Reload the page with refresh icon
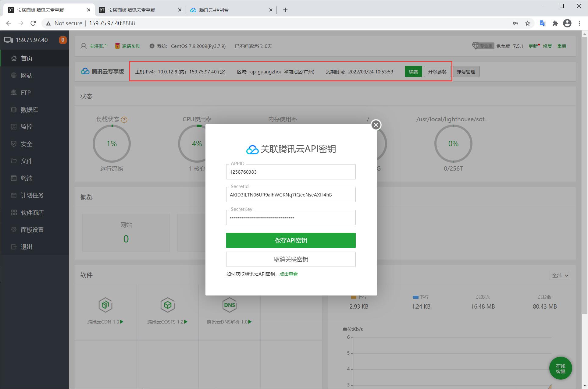Screen dimensions: 588x389 tap(33, 23)
